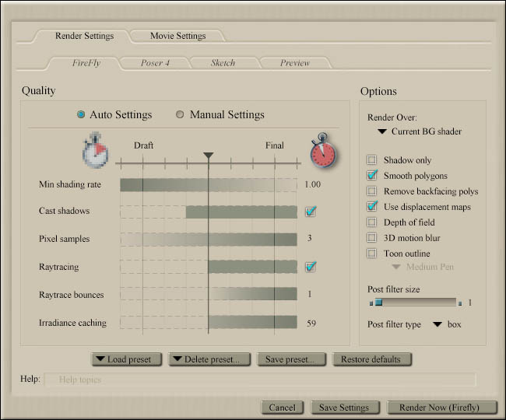
Task: Click the Pixel samples quality bar
Action: pyautogui.click(x=209, y=240)
